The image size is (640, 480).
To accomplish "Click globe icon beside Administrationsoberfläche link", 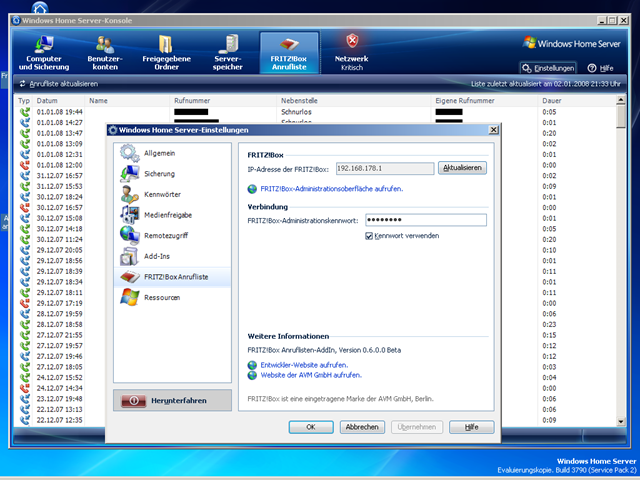I will (252, 189).
